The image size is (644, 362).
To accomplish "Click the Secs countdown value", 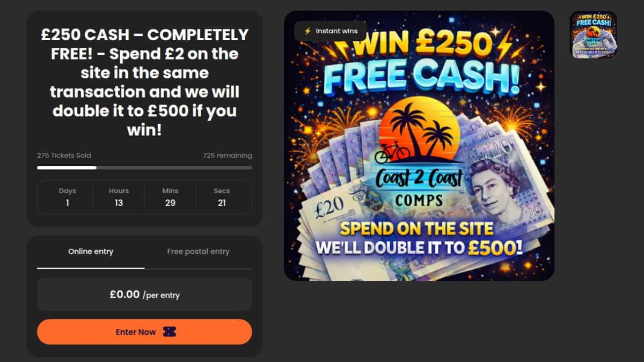I will point(222,203).
